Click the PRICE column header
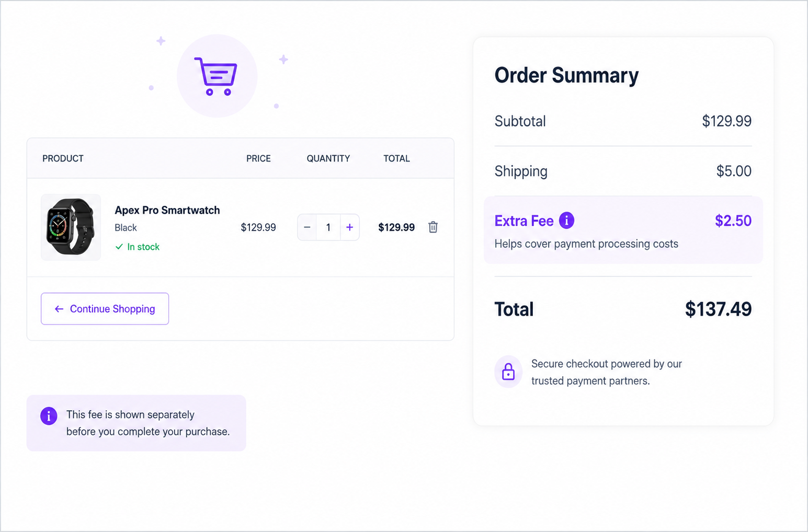The image size is (808, 532). 258,158
